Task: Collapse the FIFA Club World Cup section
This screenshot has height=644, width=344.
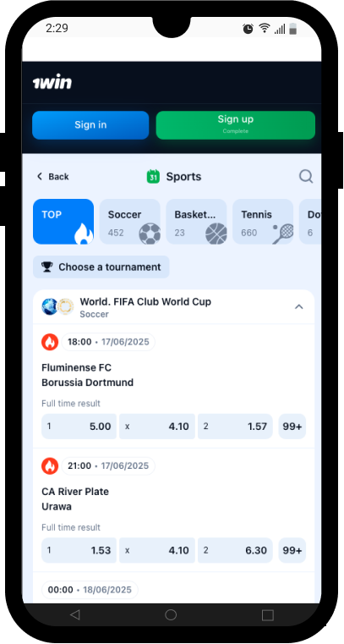Action: click(299, 307)
